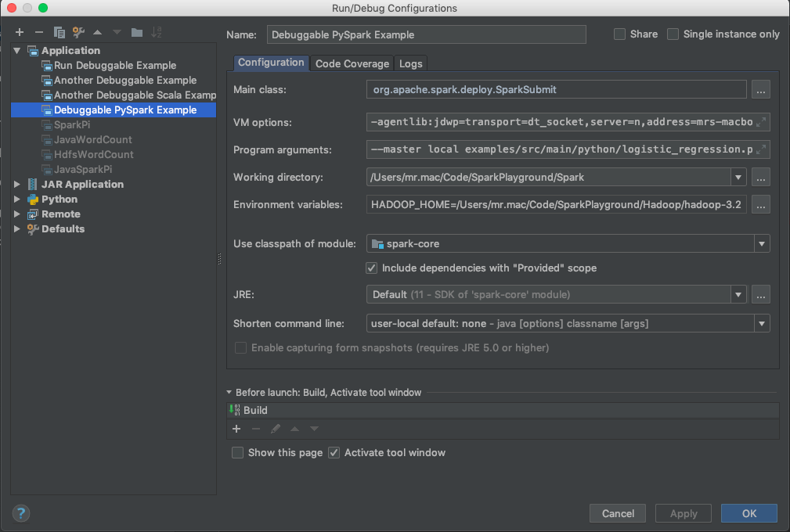Click the Apply button
Image resolution: width=790 pixels, height=532 pixels.
pyautogui.click(x=684, y=513)
